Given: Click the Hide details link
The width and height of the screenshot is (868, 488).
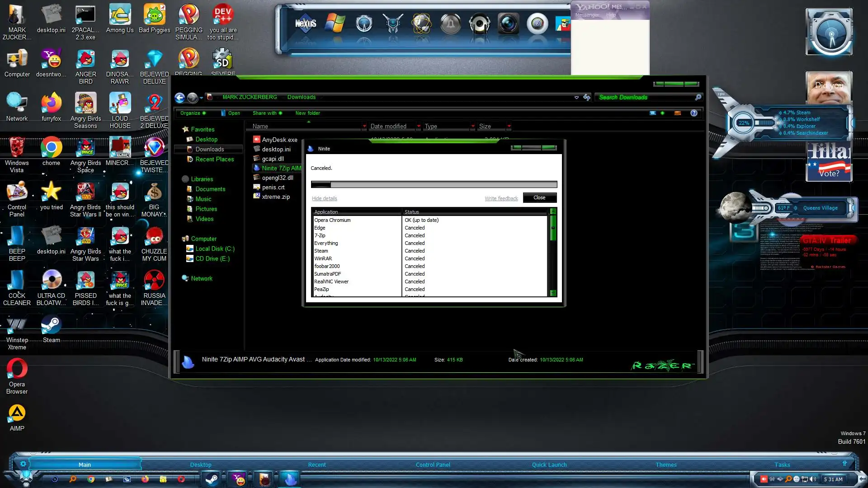Looking at the screenshot, I should point(324,198).
